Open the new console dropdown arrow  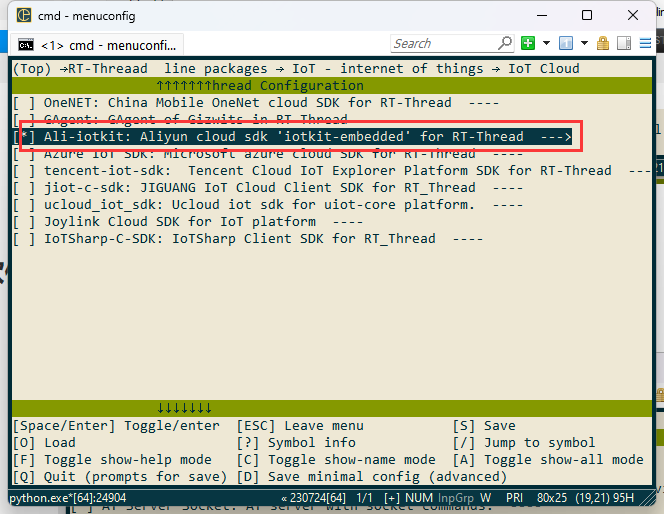pyautogui.click(x=546, y=43)
